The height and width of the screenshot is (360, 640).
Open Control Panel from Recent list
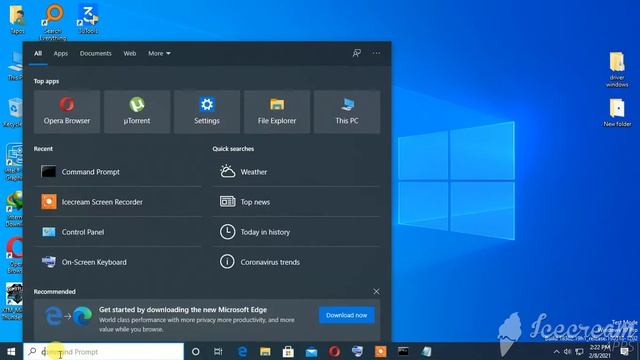pyautogui.click(x=118, y=232)
